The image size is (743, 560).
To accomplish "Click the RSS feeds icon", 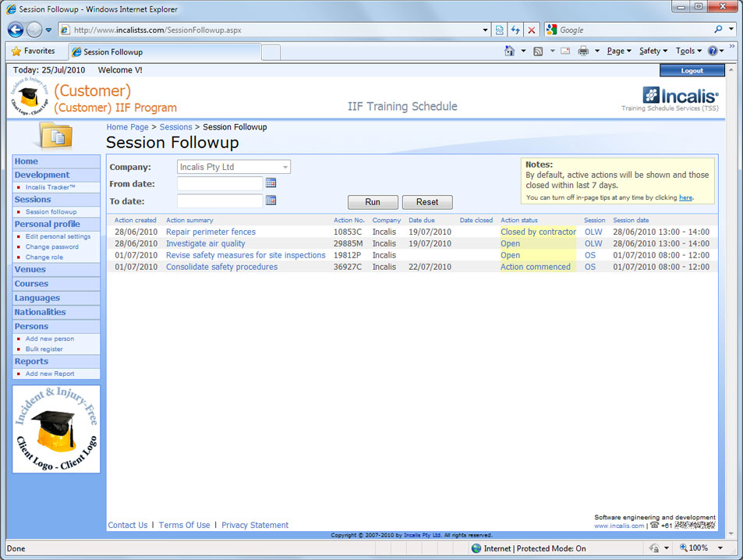I will (x=538, y=51).
